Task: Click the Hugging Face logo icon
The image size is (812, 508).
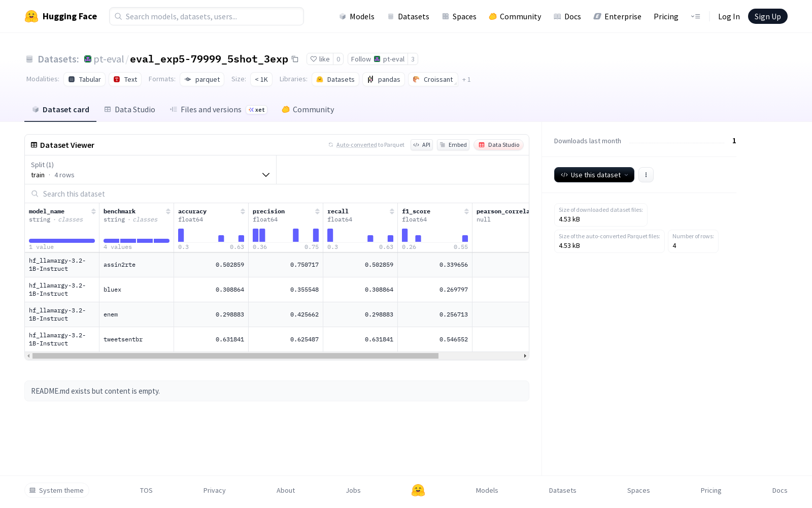Action: (31, 16)
